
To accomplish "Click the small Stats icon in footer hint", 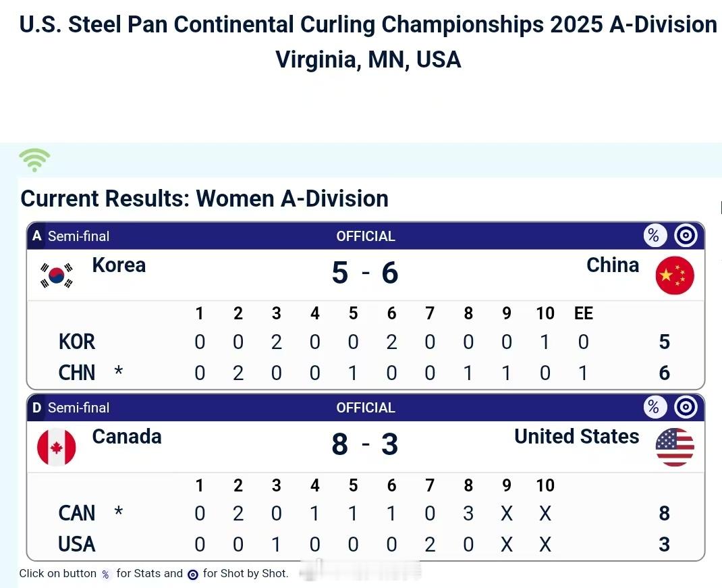I will pyautogui.click(x=106, y=574).
